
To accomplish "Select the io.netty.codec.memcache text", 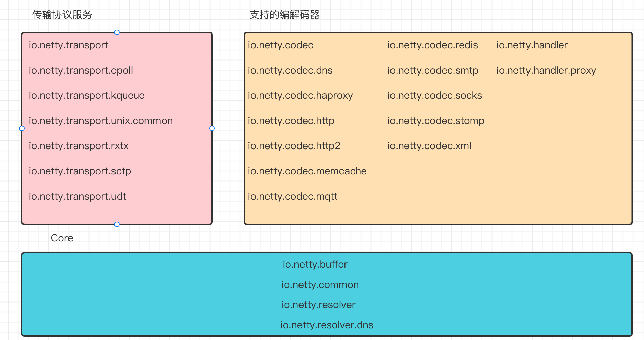I will [x=307, y=171].
